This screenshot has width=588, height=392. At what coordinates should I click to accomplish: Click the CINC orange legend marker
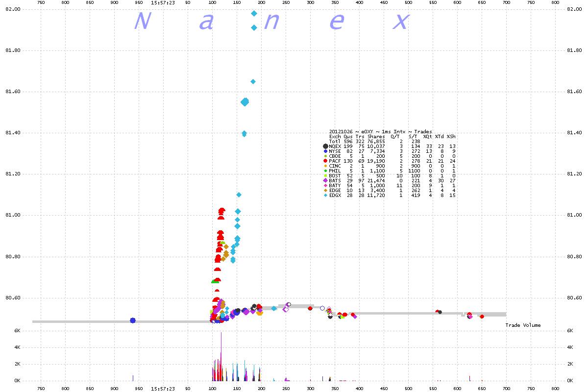(x=325, y=166)
